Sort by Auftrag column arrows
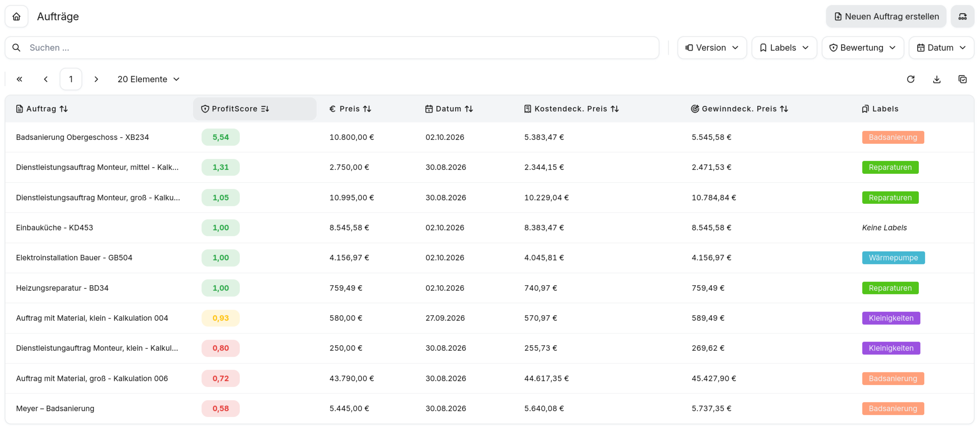 pyautogui.click(x=64, y=109)
